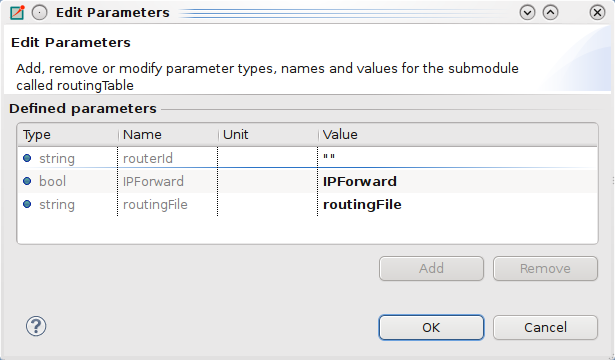Edit the routerId value cell

tap(457, 158)
